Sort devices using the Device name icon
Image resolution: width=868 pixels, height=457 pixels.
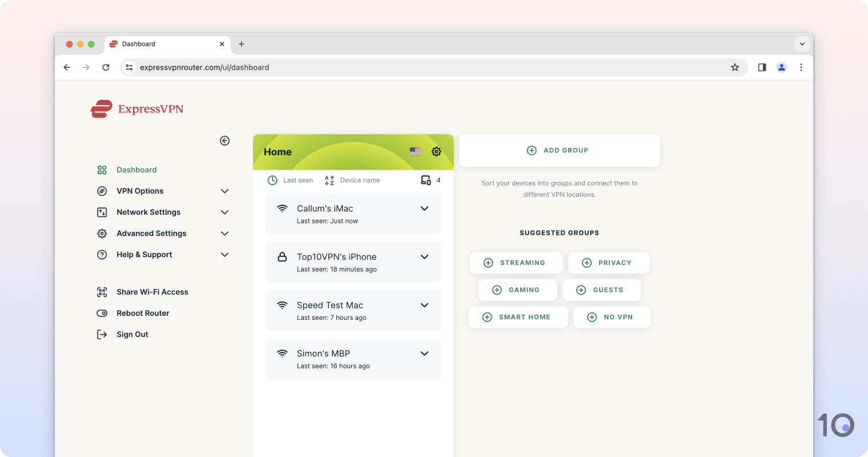click(x=329, y=179)
